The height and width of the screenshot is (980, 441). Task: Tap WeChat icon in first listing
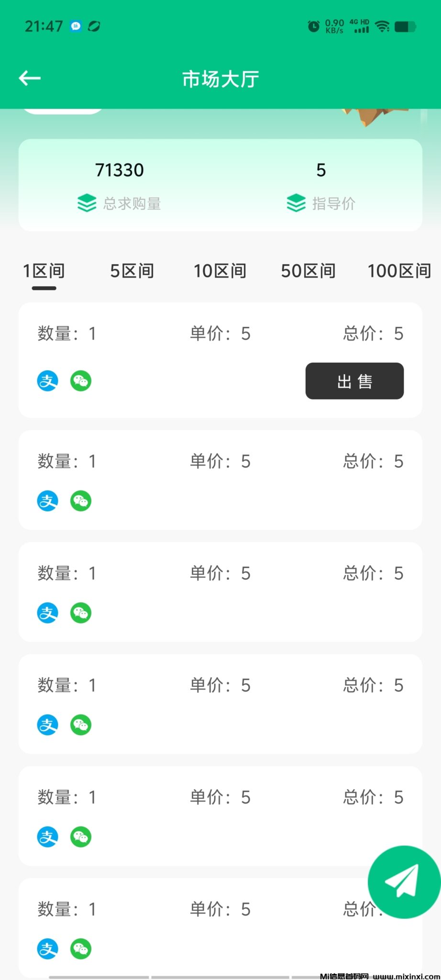click(x=81, y=381)
